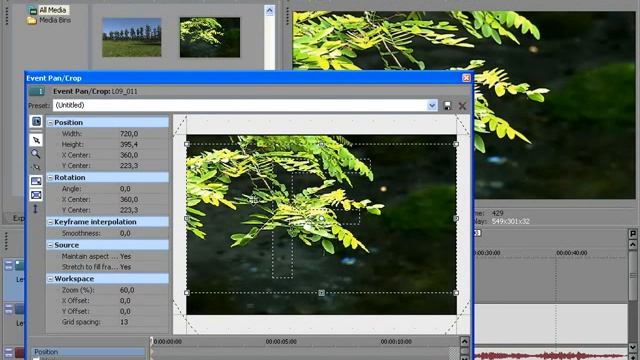Collapse the Source section

[x=50, y=245]
